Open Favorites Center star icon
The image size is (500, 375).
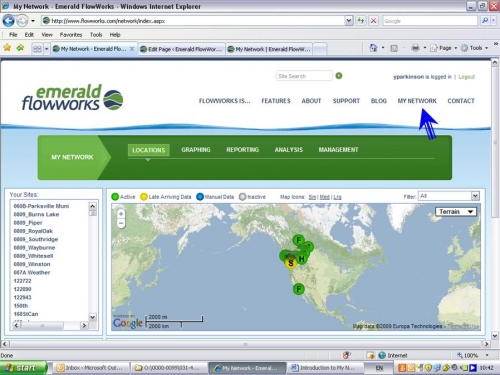7,48
